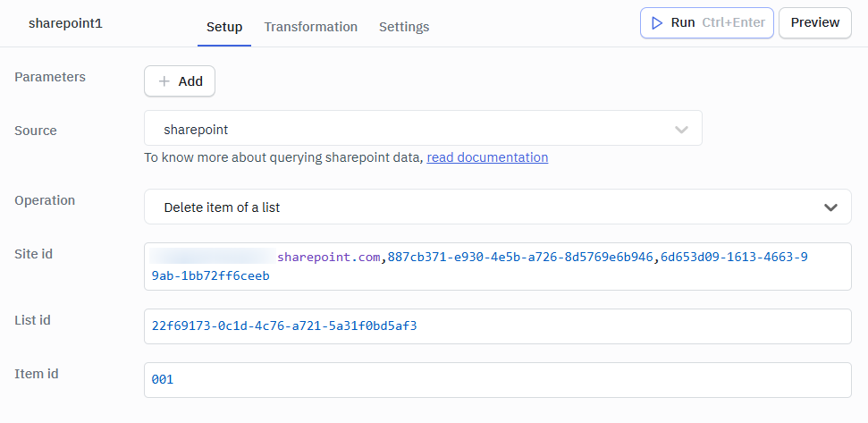
Task: Click the sharepoint1 query name
Action: (65, 24)
